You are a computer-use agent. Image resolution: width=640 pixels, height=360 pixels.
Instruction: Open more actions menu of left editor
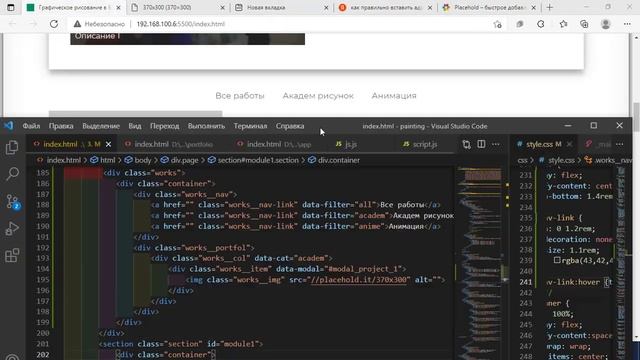tap(496, 144)
